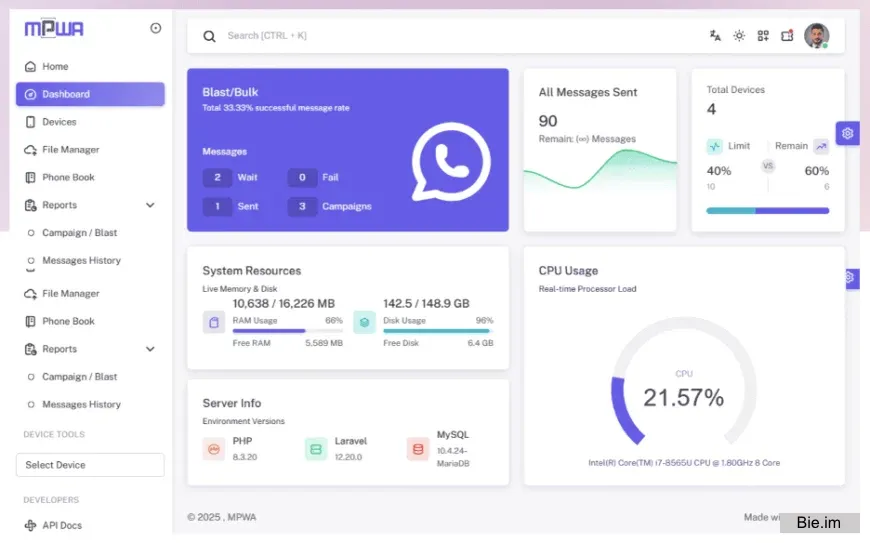The height and width of the screenshot is (543, 870).
Task: Open the user profile avatar menu
Action: [816, 35]
